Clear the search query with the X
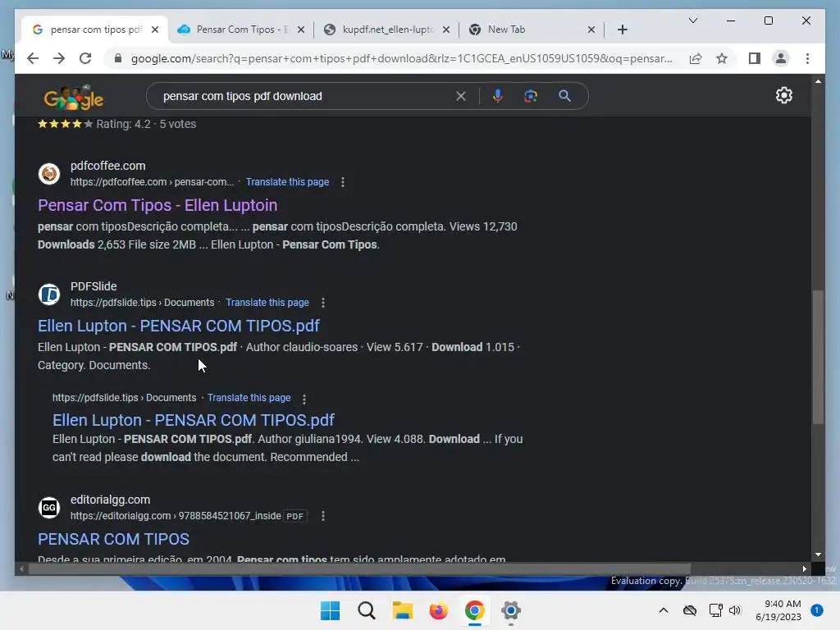 coord(461,96)
